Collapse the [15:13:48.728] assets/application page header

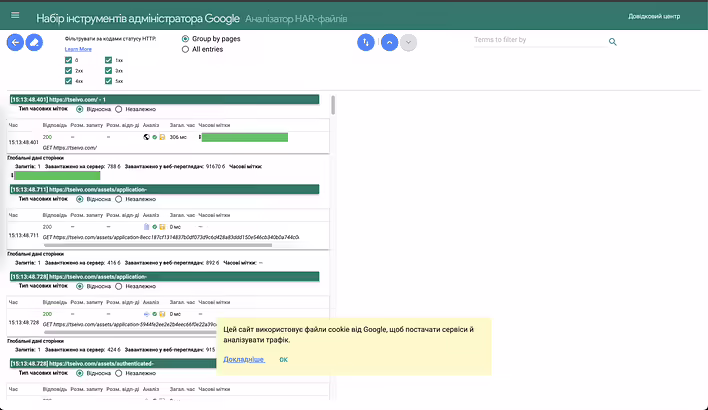[x=164, y=276]
